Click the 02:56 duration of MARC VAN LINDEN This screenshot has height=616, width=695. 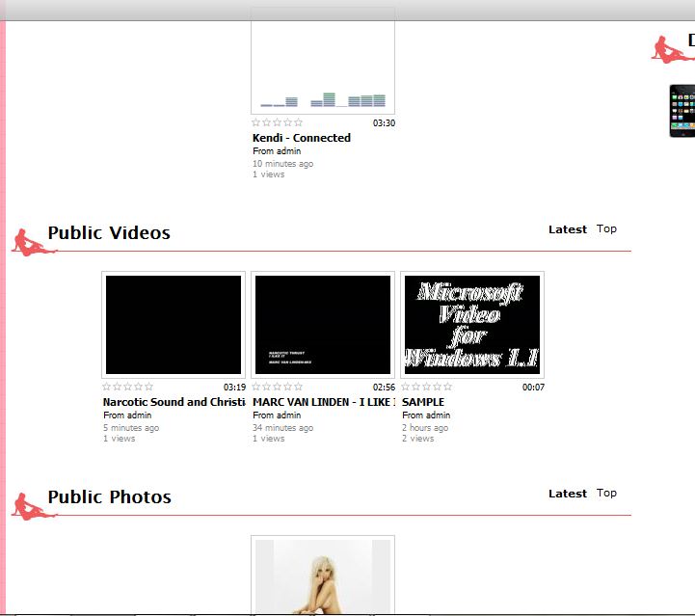[x=384, y=388]
